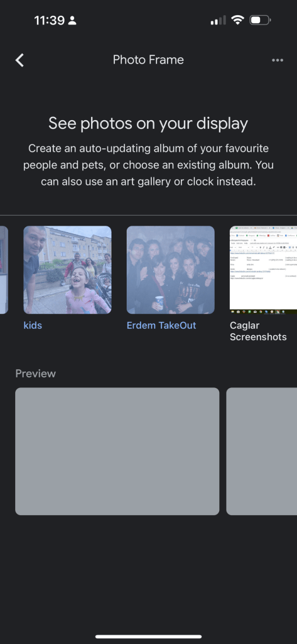Select the Erdem TakeOut album thumbnail
The width and height of the screenshot is (297, 644).
[170, 270]
